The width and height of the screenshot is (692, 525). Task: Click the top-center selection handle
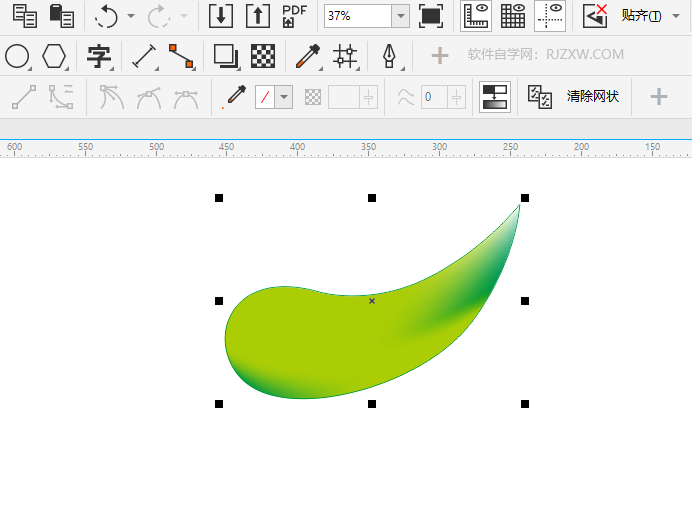pyautogui.click(x=372, y=198)
